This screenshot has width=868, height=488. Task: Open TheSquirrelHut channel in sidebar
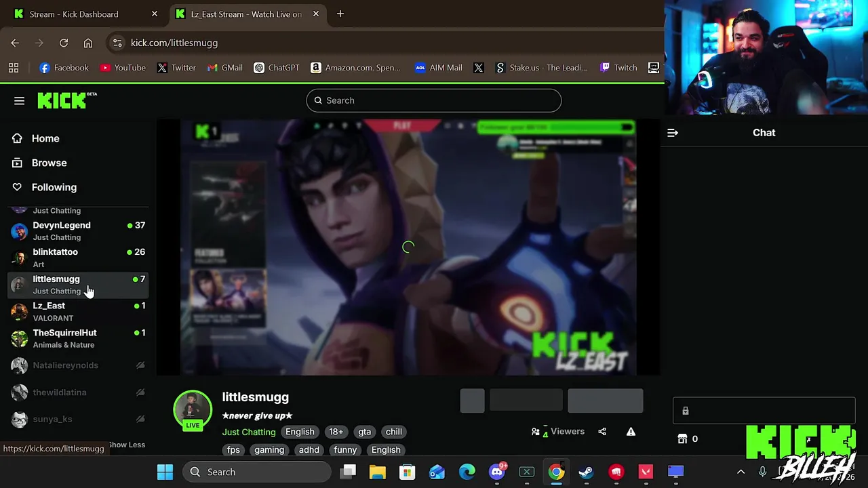tap(78, 338)
